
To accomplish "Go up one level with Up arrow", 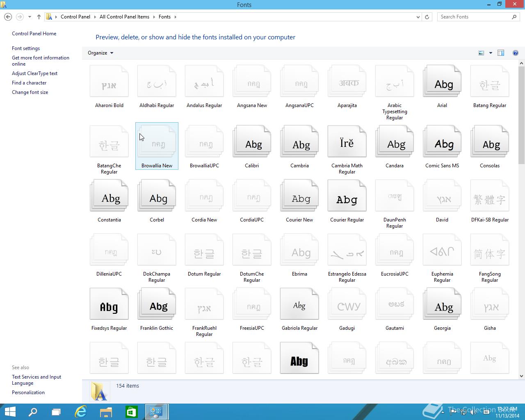I will (x=39, y=17).
